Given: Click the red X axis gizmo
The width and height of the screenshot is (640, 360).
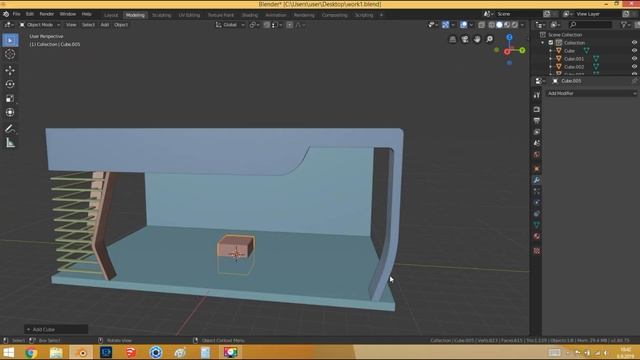Looking at the screenshot, I should tap(507, 52).
